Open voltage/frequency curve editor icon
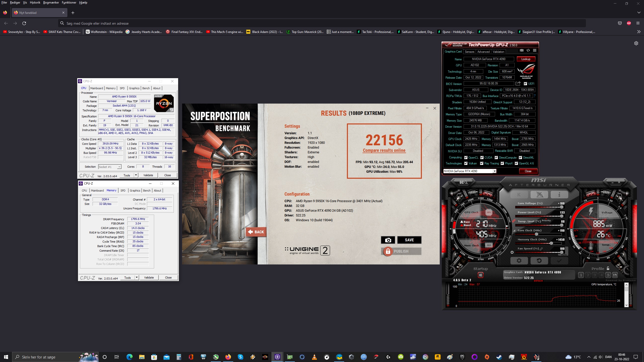This screenshot has width=644, height=362. click(x=514, y=230)
